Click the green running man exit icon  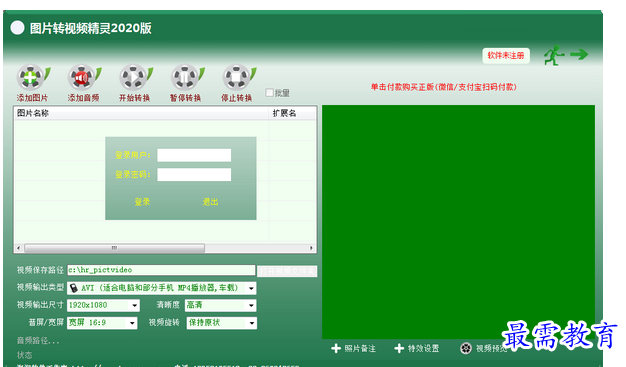554,55
